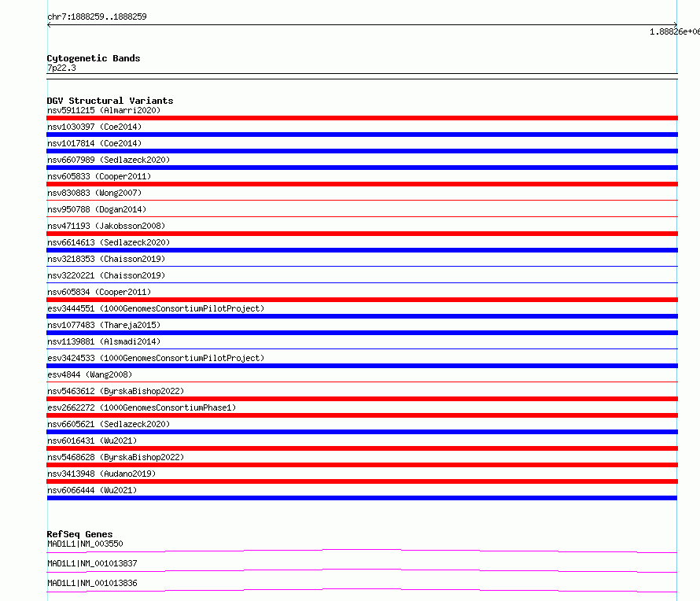
Task: Click the blue bar under nsv6066444
Action: 362,498
